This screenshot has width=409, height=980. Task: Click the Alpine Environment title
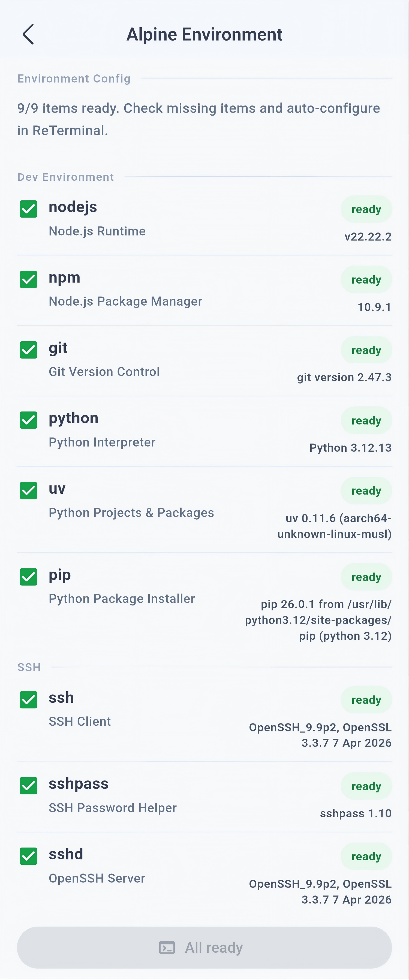(x=204, y=35)
